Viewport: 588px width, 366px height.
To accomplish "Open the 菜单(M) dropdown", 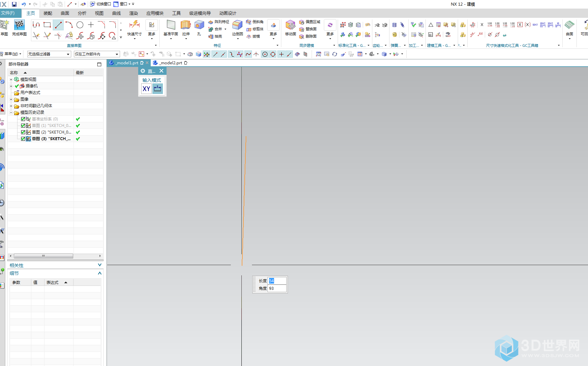I will (x=11, y=54).
